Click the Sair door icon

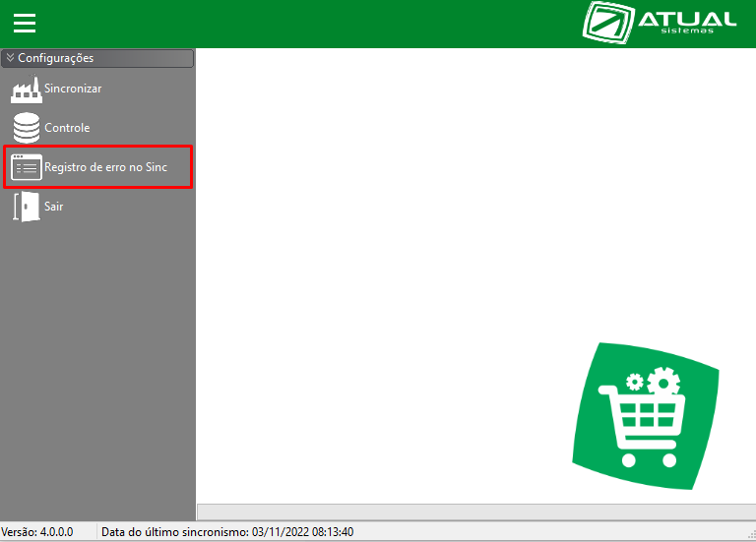[27, 207]
